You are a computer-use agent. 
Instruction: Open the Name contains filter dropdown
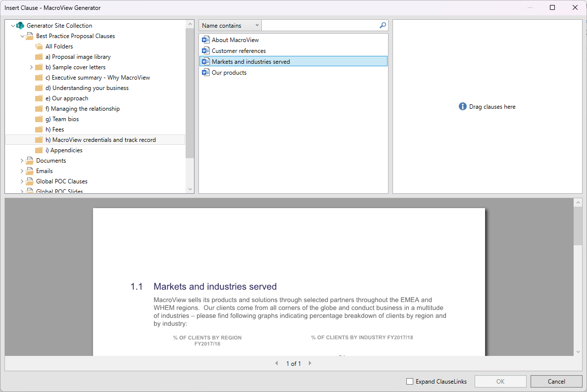(x=230, y=25)
